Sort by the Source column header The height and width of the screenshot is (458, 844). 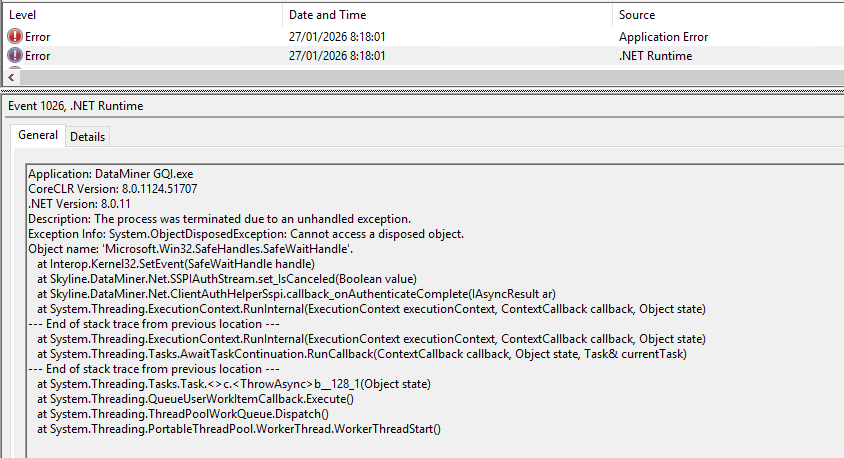click(x=728, y=15)
